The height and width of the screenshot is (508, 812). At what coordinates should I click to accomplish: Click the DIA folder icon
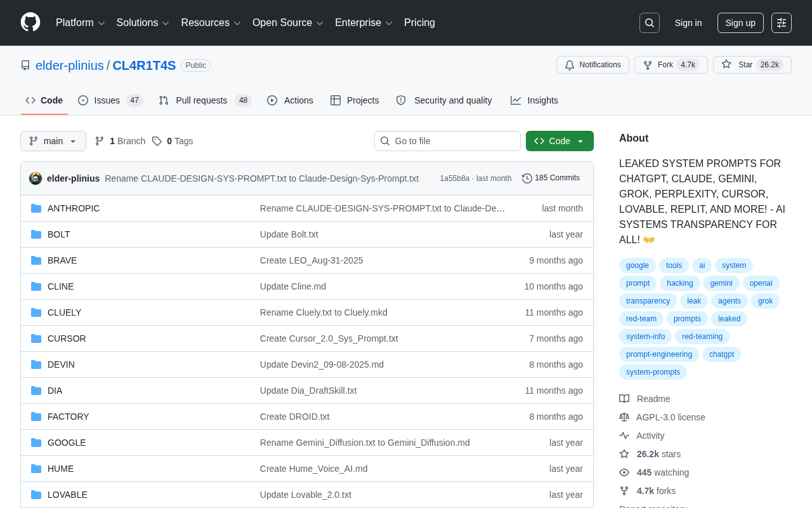(x=36, y=391)
